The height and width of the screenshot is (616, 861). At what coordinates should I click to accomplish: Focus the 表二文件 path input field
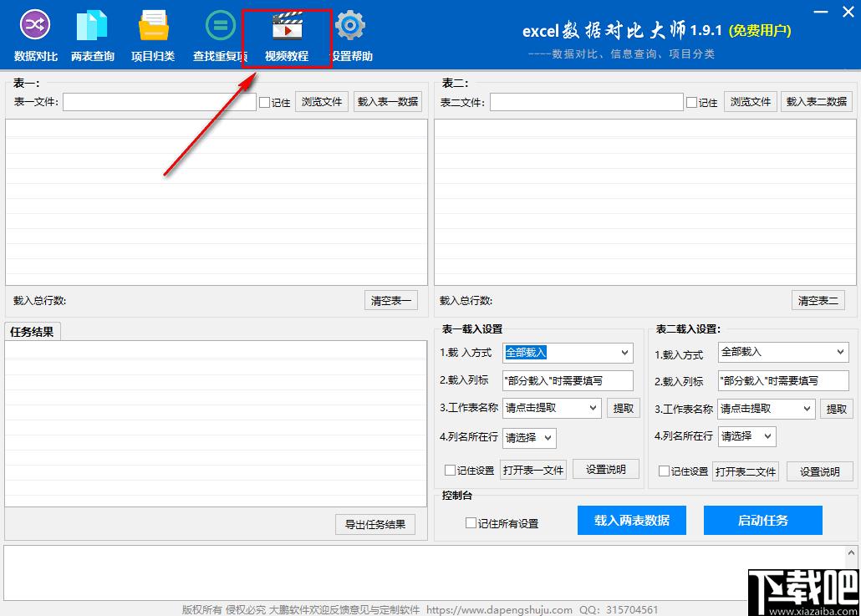pos(587,102)
